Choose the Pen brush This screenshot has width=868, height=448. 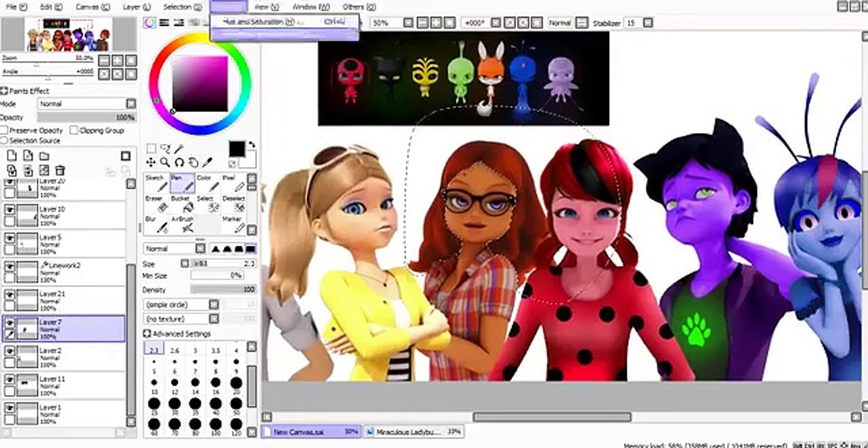(182, 184)
